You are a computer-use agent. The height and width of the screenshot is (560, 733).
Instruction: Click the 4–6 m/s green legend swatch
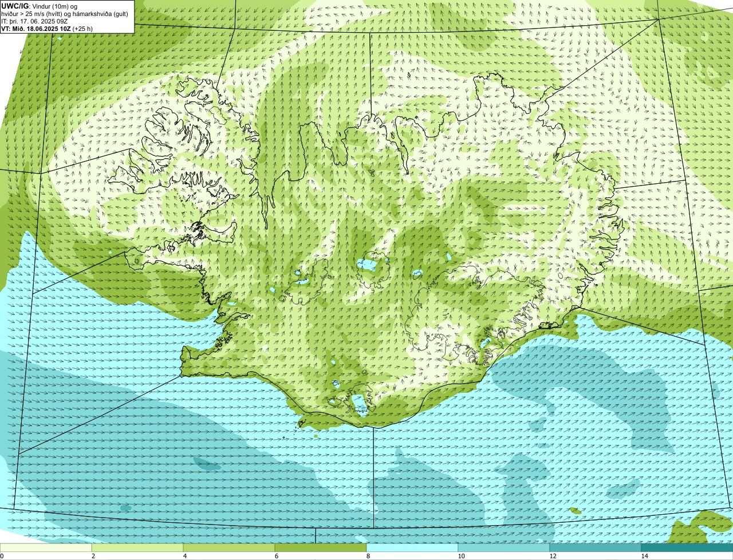pyautogui.click(x=229, y=547)
